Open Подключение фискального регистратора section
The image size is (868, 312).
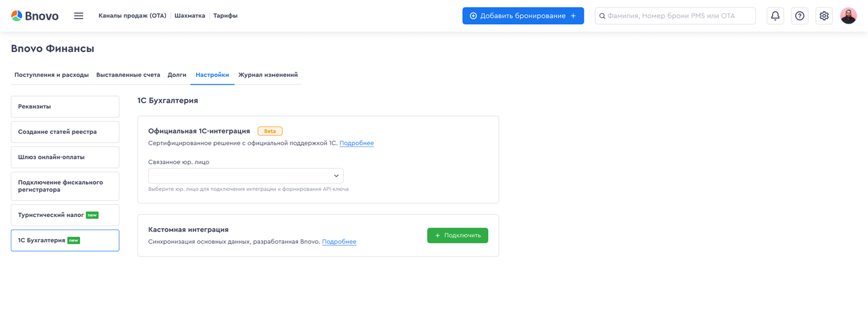[65, 186]
